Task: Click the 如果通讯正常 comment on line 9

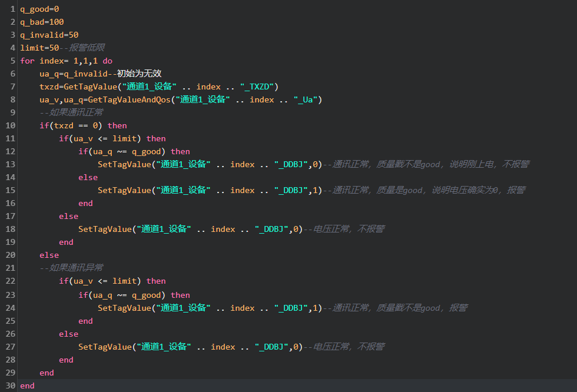Action: (x=71, y=112)
